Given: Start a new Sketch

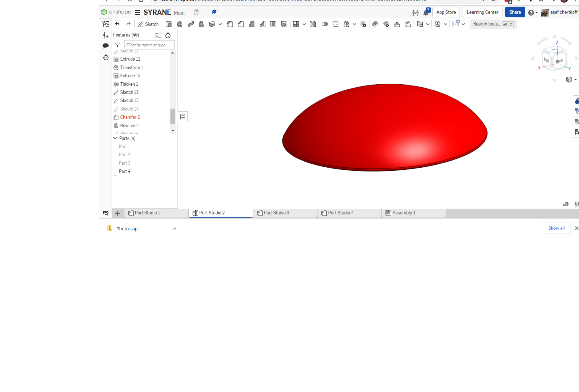Looking at the screenshot, I should point(148,24).
